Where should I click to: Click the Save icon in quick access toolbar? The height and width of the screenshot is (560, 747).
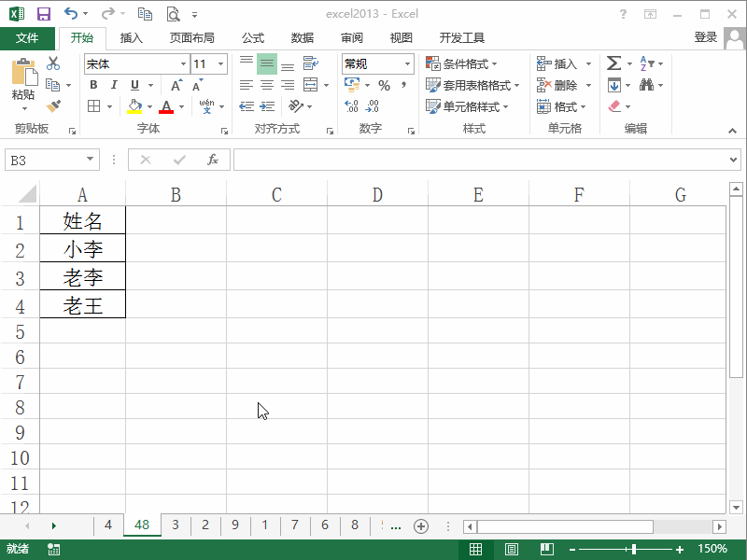(43, 13)
